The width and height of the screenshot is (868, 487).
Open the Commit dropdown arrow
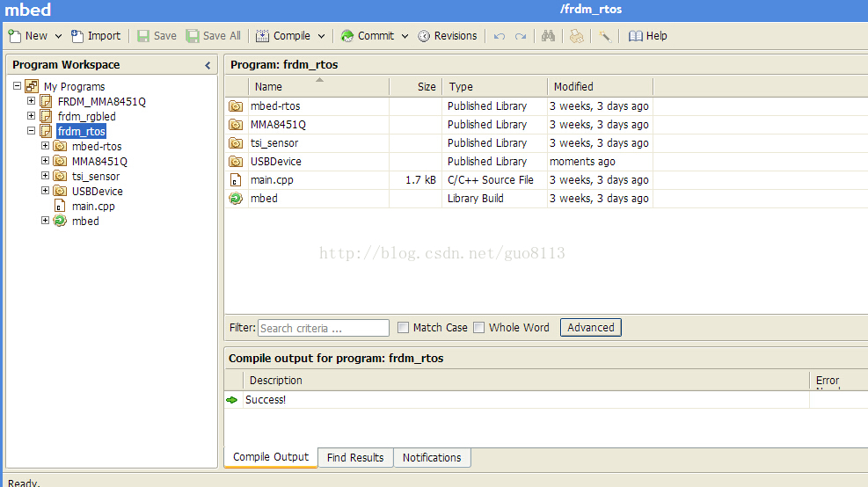tap(405, 36)
